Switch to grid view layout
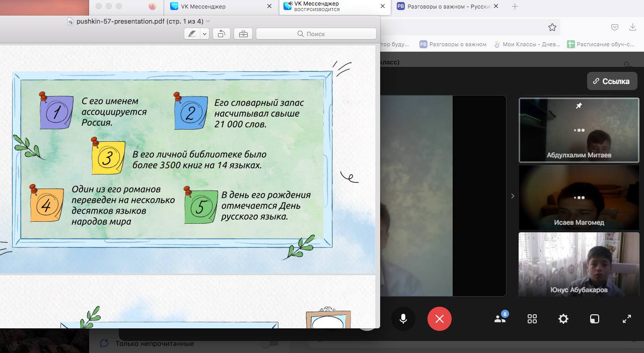This screenshot has width=644, height=353. click(x=532, y=319)
